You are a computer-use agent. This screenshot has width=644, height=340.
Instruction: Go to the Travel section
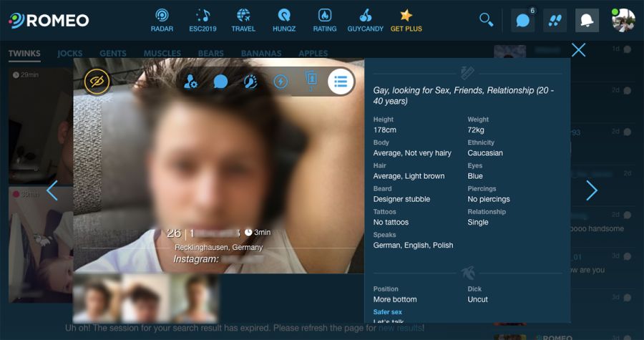point(243,19)
